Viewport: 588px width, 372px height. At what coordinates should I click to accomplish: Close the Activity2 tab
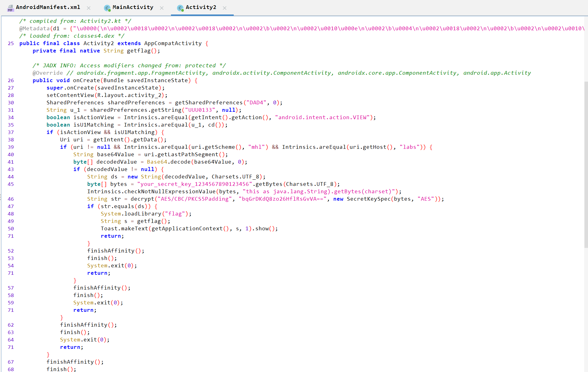coord(224,8)
